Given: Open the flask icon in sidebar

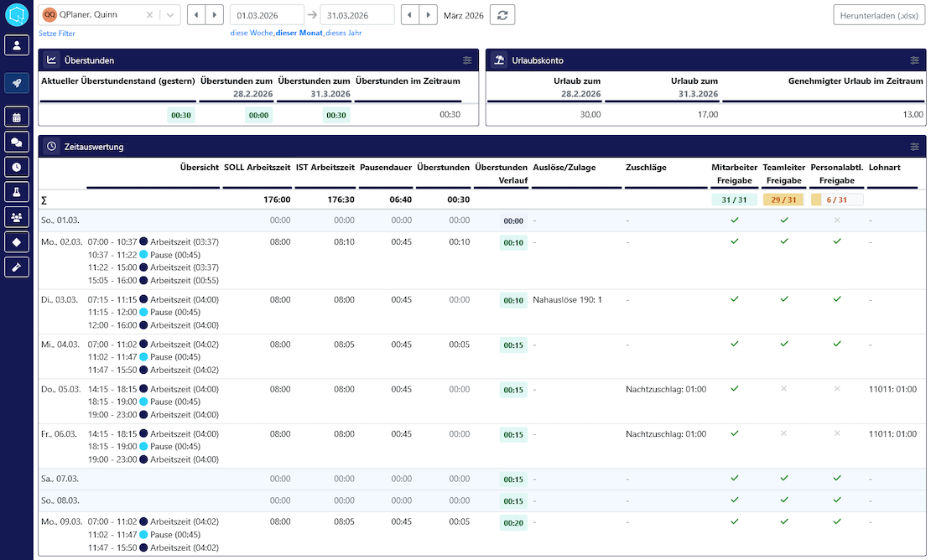Looking at the screenshot, I should (17, 192).
